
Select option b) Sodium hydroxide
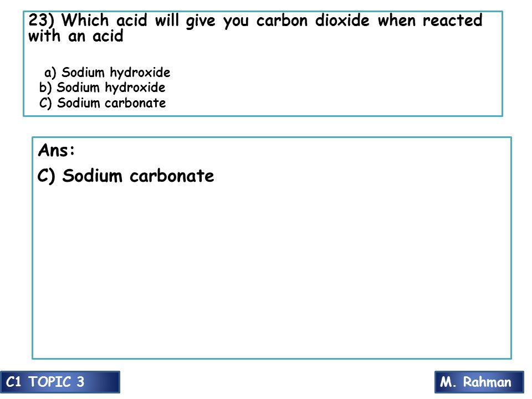point(102,88)
